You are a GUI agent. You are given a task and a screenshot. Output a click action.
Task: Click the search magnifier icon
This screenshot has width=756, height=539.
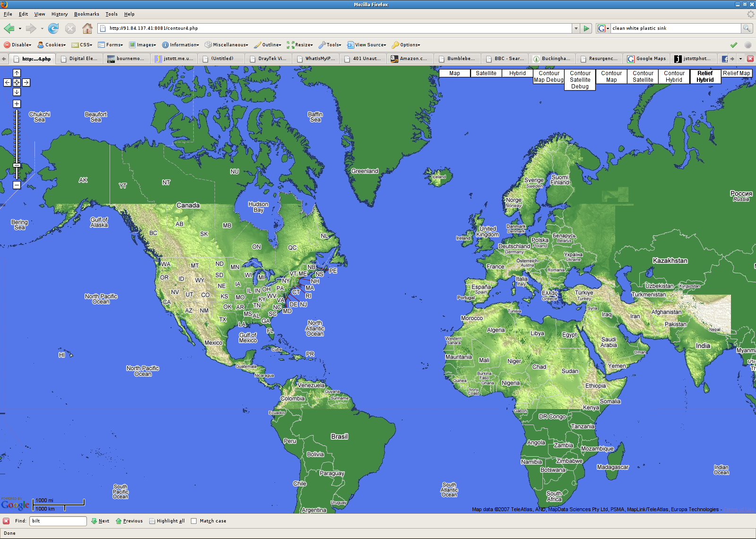pos(747,28)
